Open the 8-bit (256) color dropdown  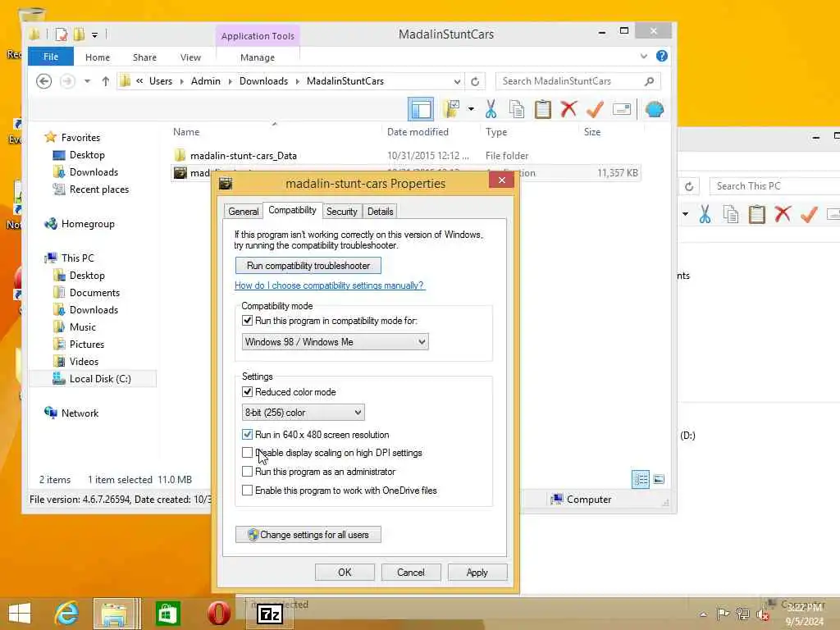[304, 413]
